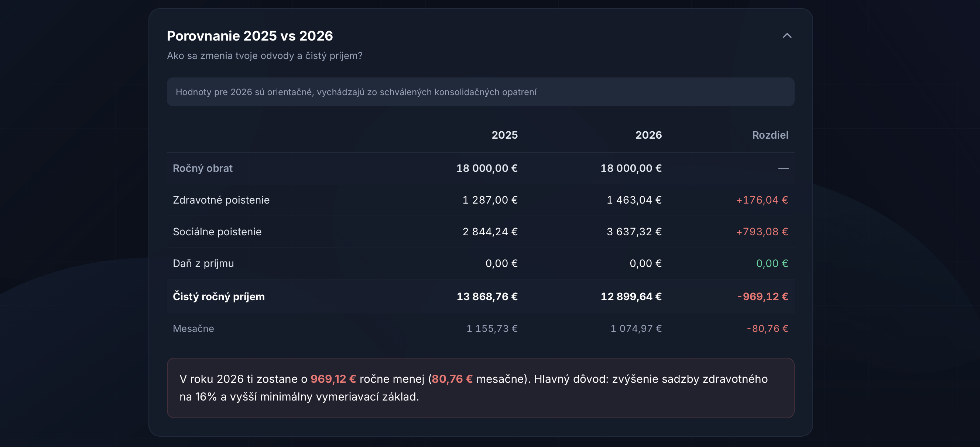Screen dimensions: 980x447
Task: Click the Mesačne row label
Action: coord(193,328)
